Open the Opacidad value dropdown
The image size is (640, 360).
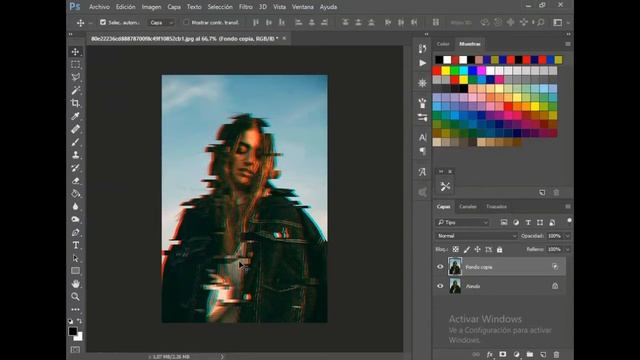[x=567, y=236]
